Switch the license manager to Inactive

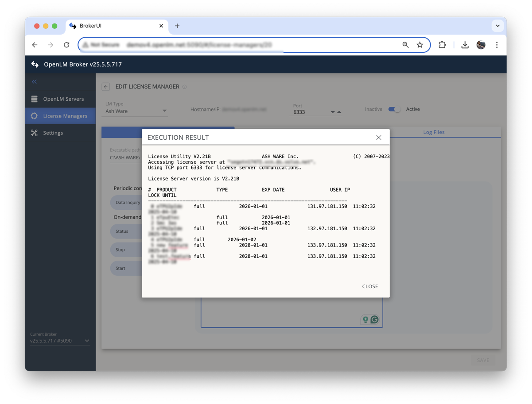pyautogui.click(x=394, y=109)
